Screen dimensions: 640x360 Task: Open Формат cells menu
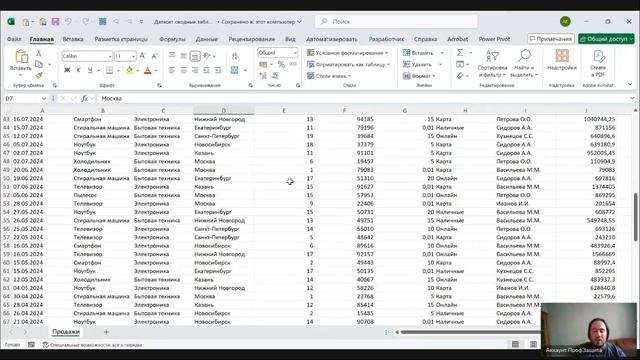[419, 76]
